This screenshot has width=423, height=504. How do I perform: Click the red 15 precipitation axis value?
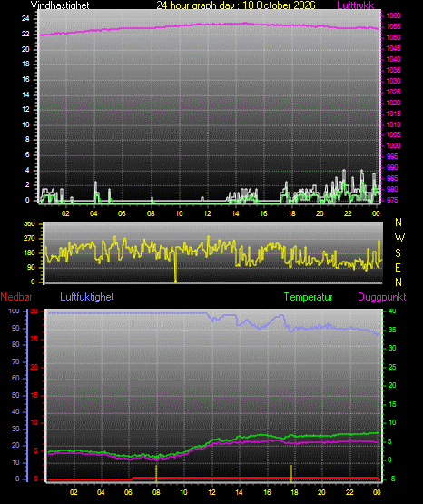point(34,395)
